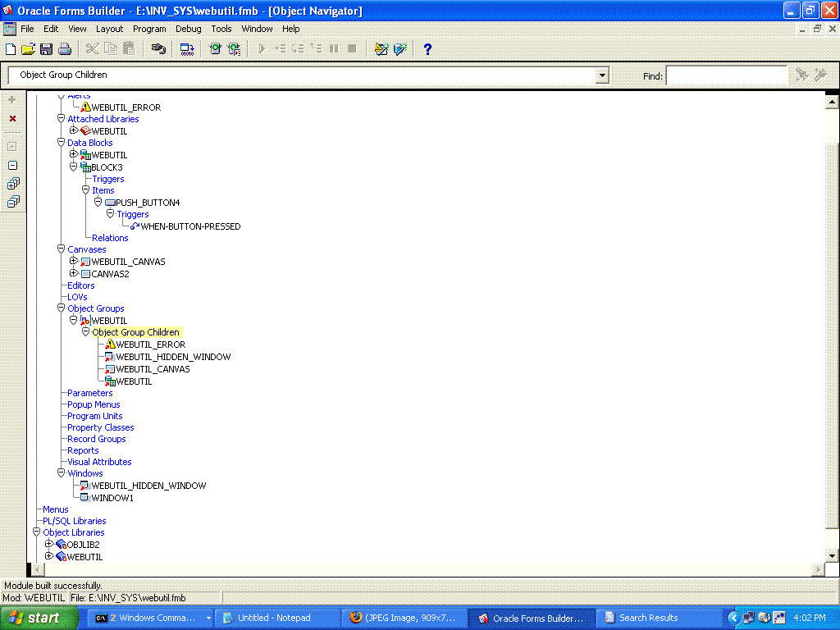Screen dimensions: 840x630
Task: Select WINDOW1 under Windows
Action: pos(112,498)
